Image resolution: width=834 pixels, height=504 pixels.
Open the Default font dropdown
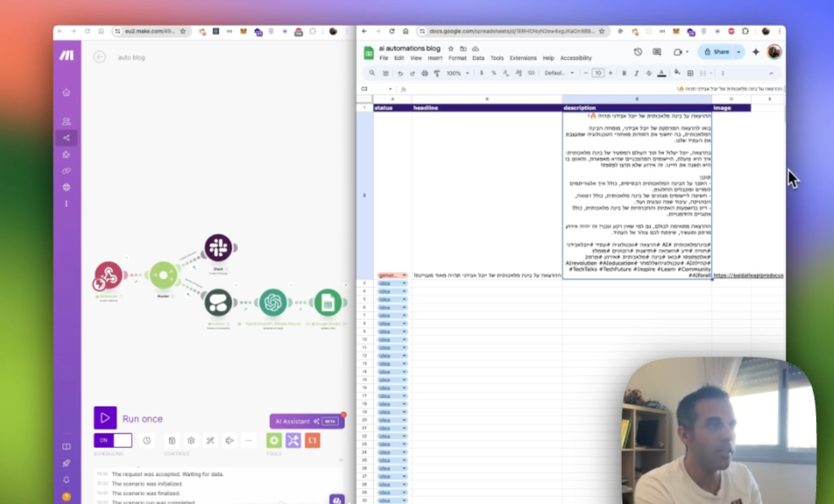pyautogui.click(x=559, y=74)
